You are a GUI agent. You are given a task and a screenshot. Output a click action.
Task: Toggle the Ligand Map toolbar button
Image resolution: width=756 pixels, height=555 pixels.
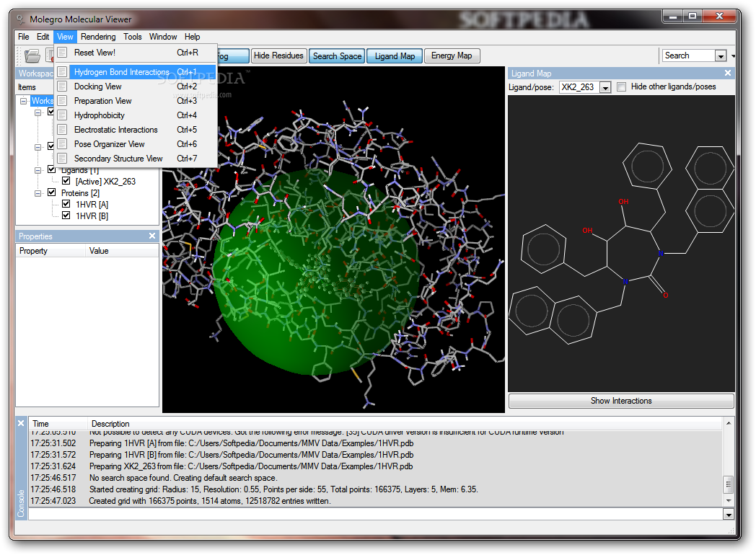pyautogui.click(x=395, y=56)
